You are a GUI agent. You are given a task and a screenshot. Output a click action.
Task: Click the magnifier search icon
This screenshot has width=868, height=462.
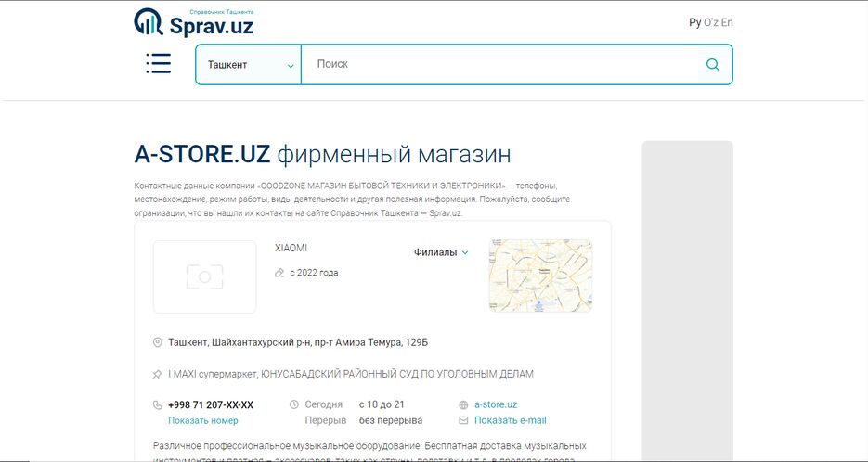[712, 65]
